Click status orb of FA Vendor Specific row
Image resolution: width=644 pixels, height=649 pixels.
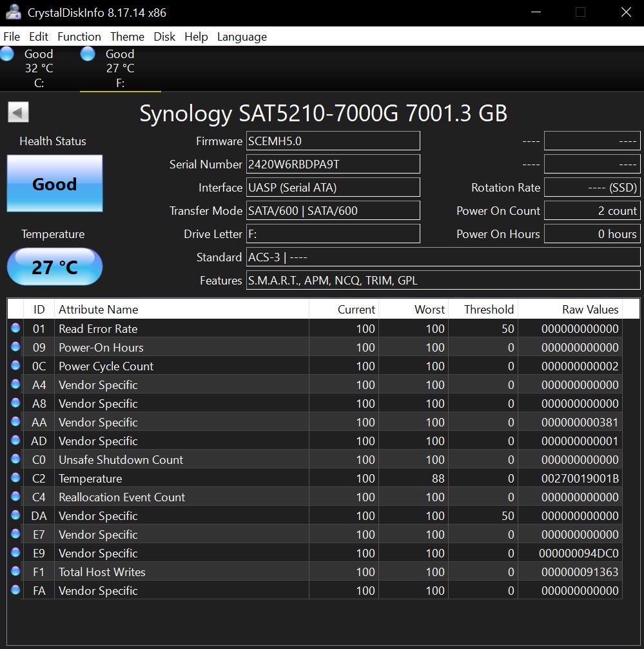15,590
